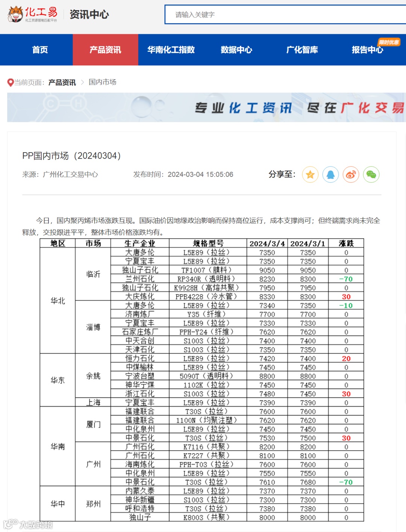Click the 神华新疆 company cell

point(140,500)
